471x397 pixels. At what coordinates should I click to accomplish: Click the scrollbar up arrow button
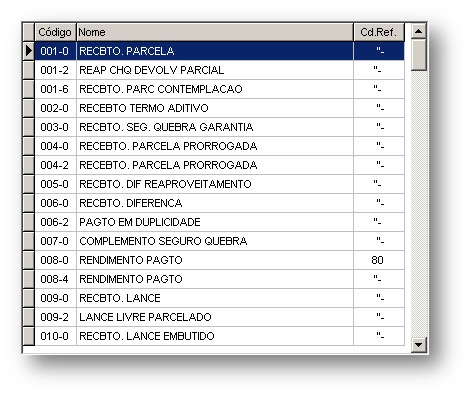pos(419,31)
